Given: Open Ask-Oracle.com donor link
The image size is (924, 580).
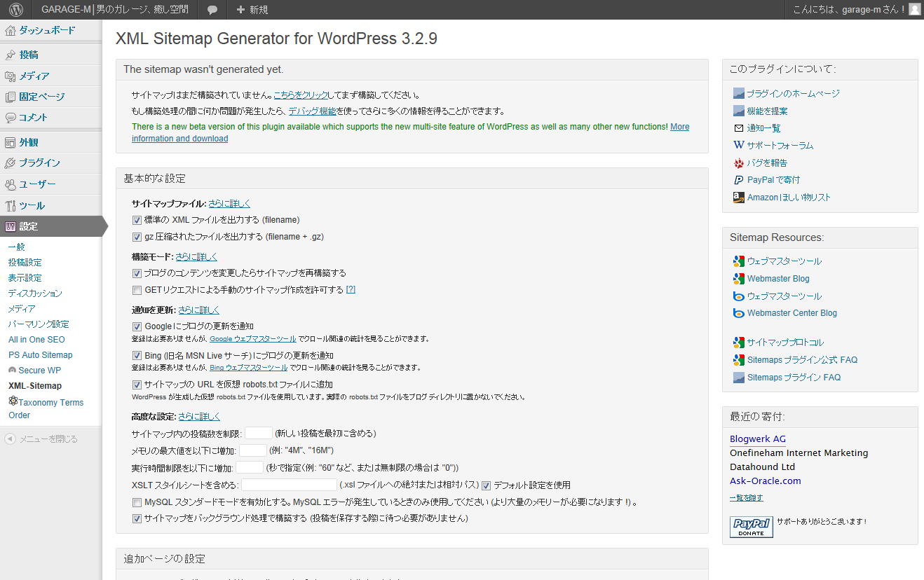Looking at the screenshot, I should (x=765, y=481).
